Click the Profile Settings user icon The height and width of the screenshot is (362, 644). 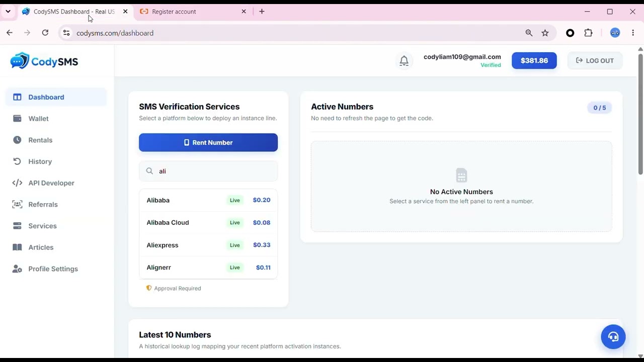coord(17,269)
